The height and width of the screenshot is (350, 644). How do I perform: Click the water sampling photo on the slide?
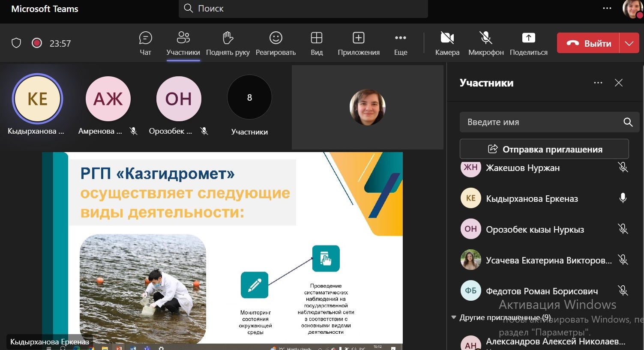pyautogui.click(x=143, y=289)
